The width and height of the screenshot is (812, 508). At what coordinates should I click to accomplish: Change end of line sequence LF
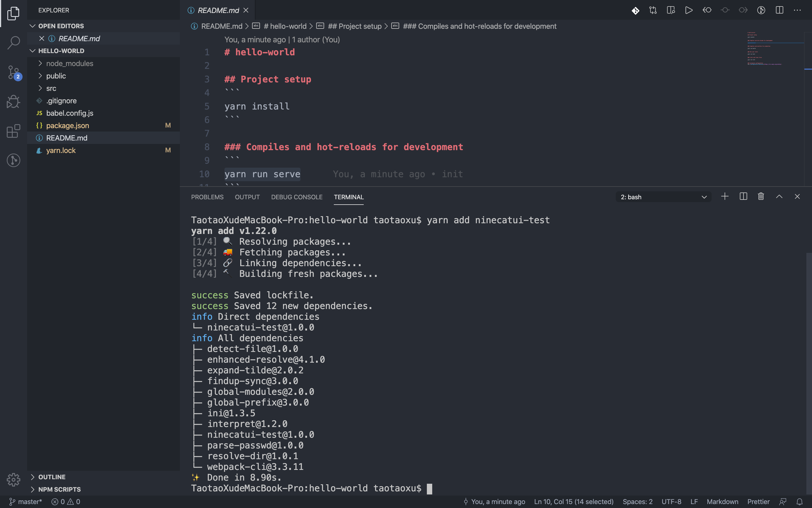(694, 502)
